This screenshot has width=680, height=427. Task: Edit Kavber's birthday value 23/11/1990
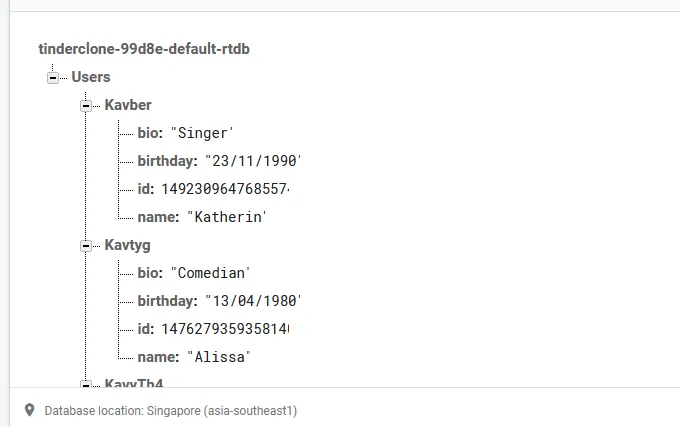coord(252,161)
